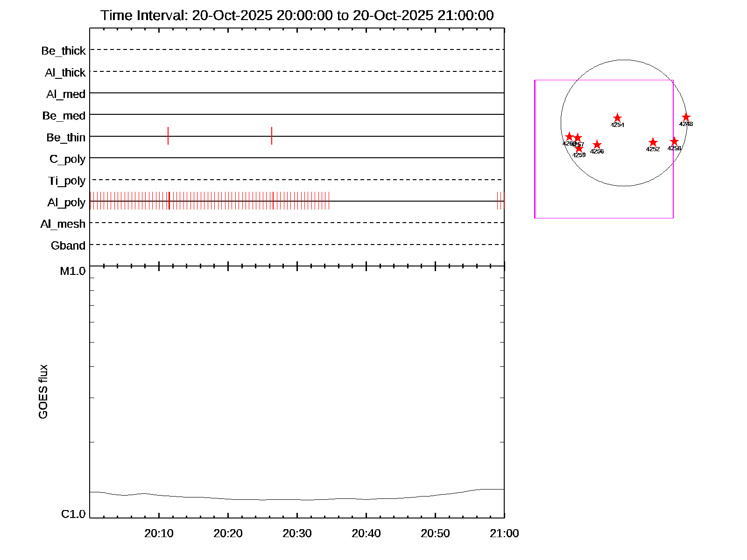Select the leftmost star for region 4260
747x560 pixels.
coord(569,137)
